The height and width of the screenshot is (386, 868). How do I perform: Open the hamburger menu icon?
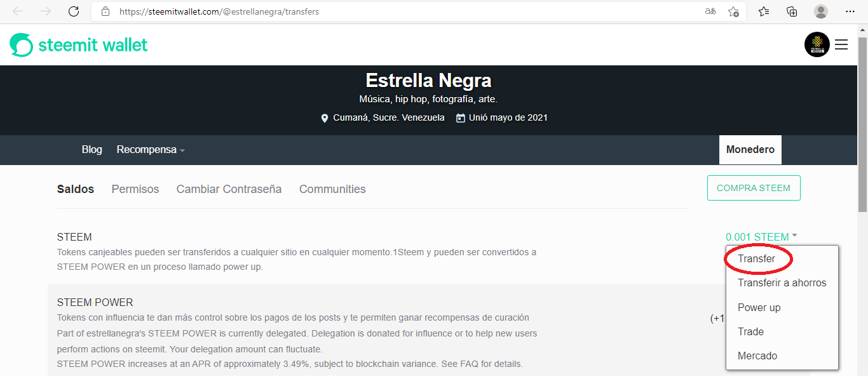click(841, 44)
